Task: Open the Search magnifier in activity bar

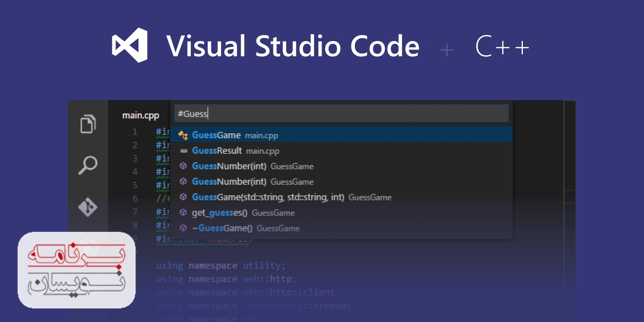Action: click(88, 165)
